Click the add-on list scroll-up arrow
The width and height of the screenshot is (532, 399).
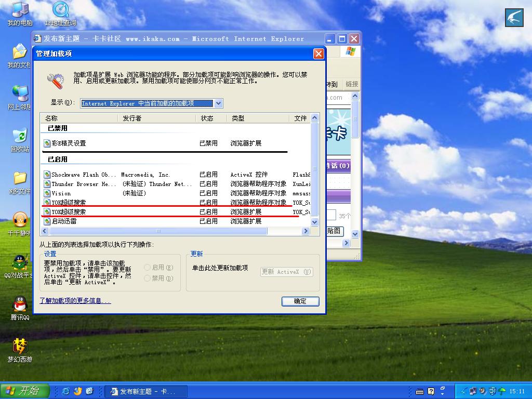(x=314, y=118)
